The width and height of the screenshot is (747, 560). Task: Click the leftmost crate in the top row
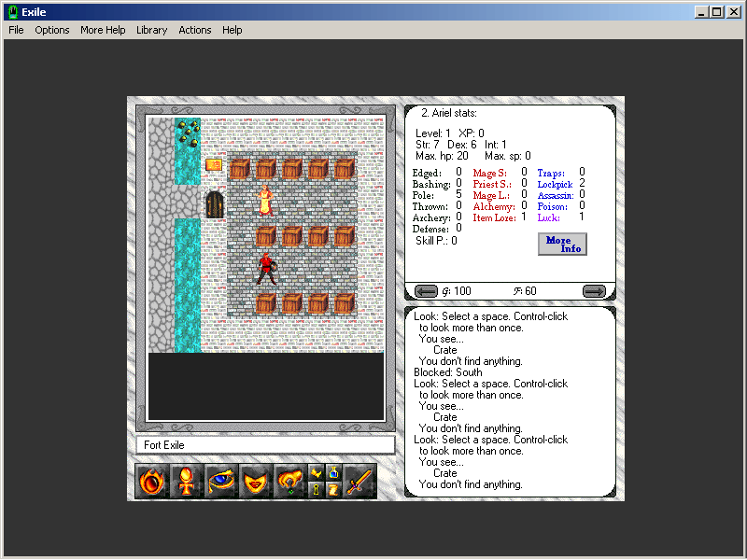click(x=240, y=169)
